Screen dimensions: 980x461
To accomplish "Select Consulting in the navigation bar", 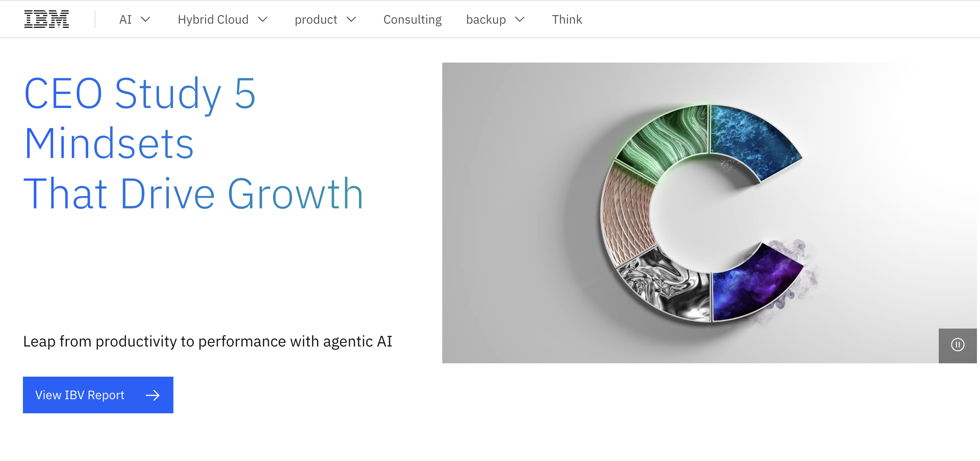I will 412,19.
